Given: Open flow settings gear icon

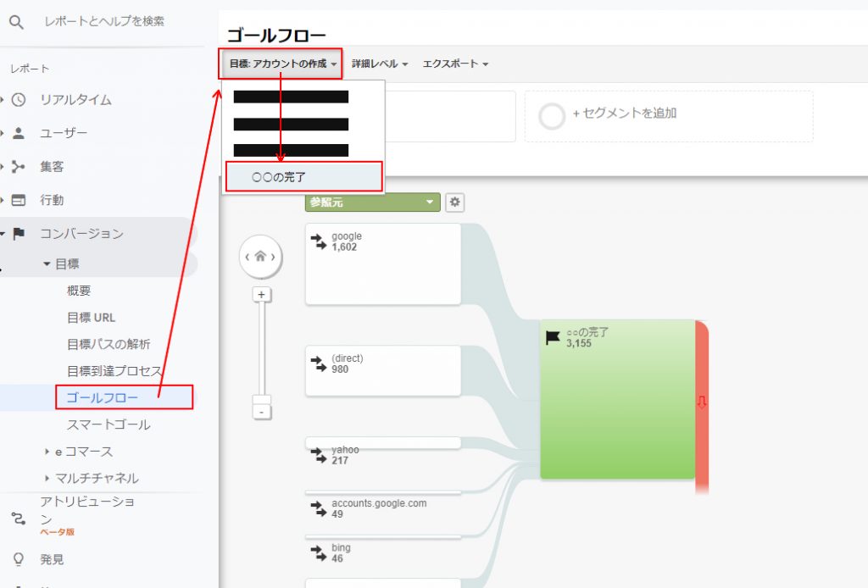Looking at the screenshot, I should click(455, 202).
